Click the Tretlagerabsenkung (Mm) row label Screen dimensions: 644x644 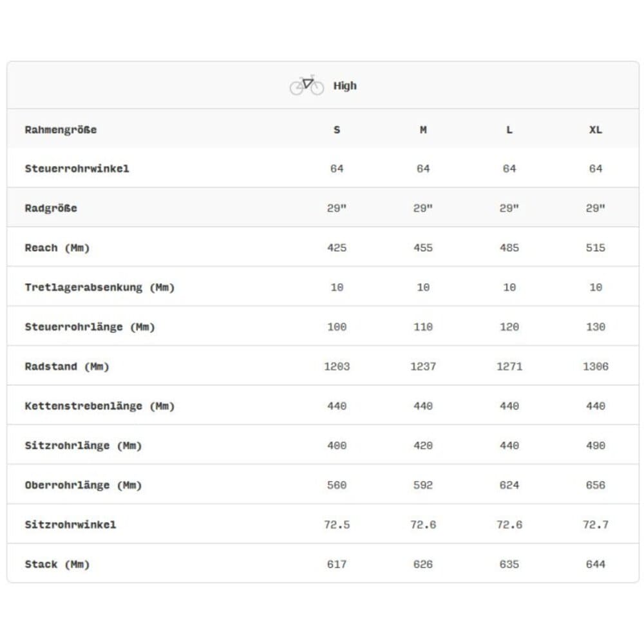(x=99, y=287)
